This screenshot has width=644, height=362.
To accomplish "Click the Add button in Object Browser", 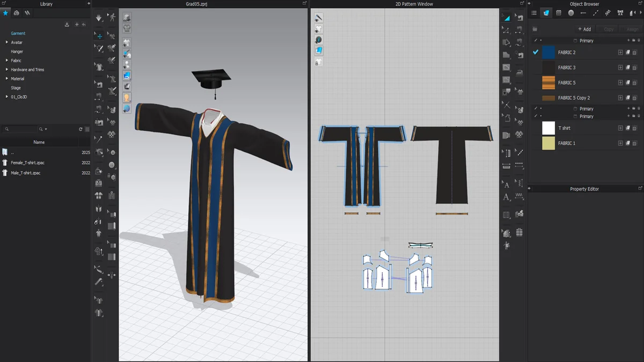I will [584, 29].
